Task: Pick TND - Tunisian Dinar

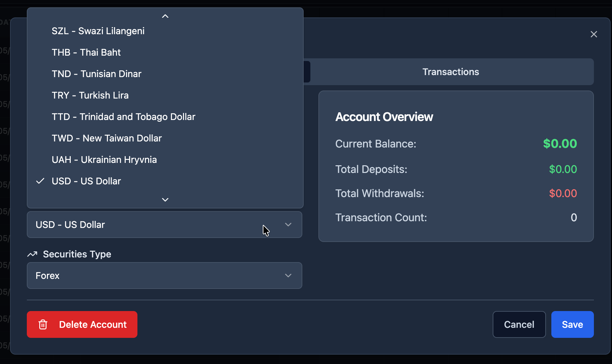Action: [165, 74]
